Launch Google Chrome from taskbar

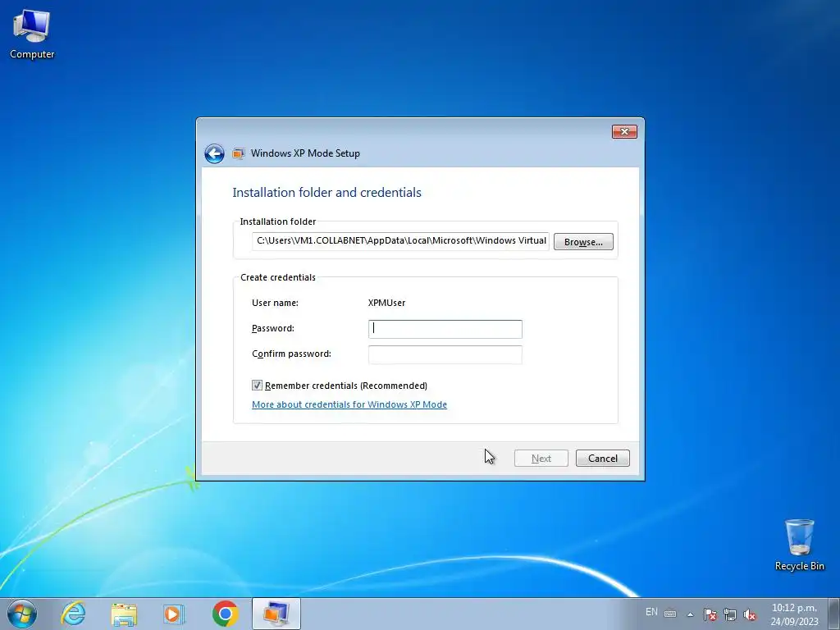pos(225,614)
